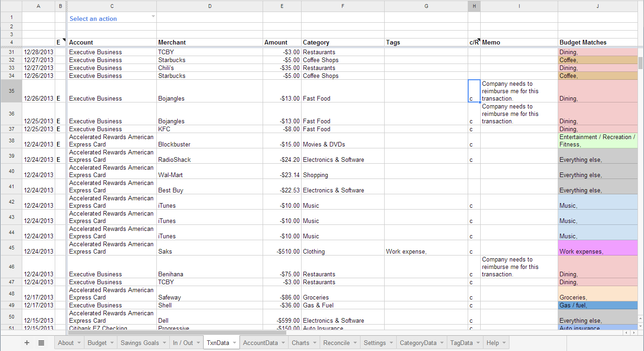The image size is (644, 351).
Task: Select column A header
Action: [39, 6]
